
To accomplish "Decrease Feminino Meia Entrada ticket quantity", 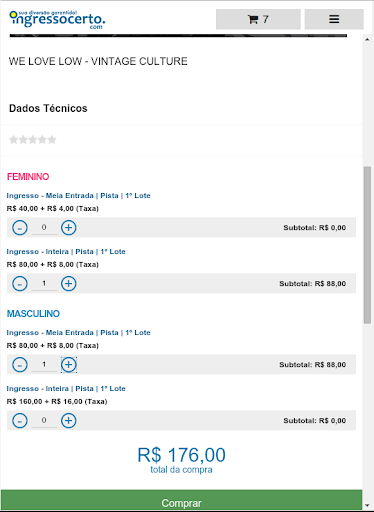I will click(20, 228).
